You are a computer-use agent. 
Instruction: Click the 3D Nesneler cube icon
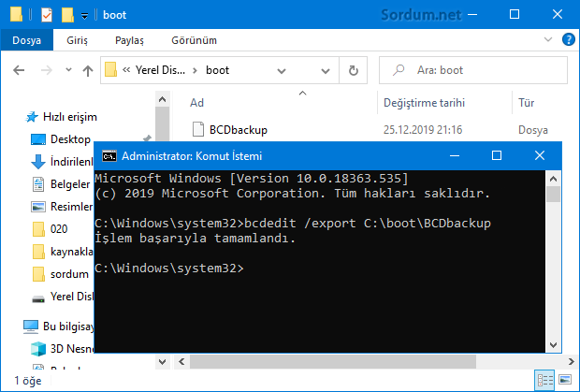tap(38, 349)
